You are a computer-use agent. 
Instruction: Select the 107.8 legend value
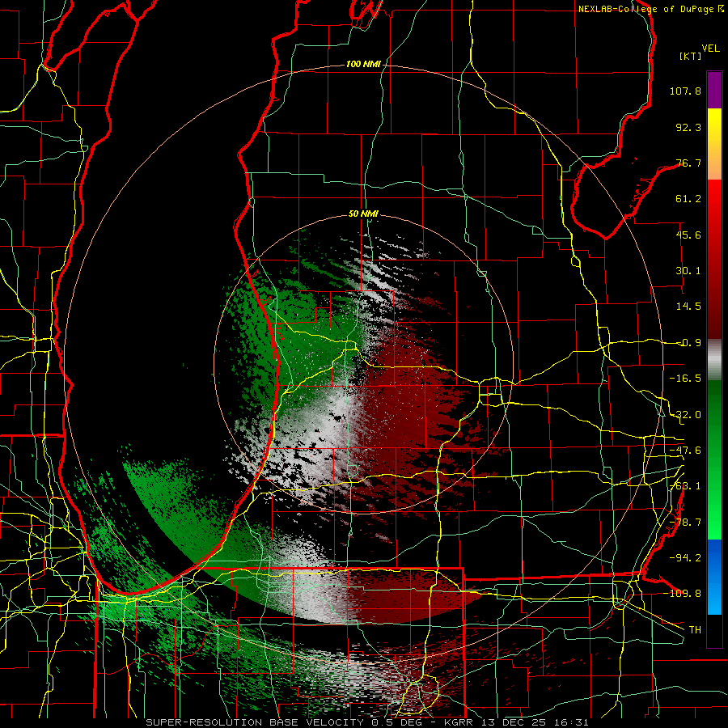685,91
